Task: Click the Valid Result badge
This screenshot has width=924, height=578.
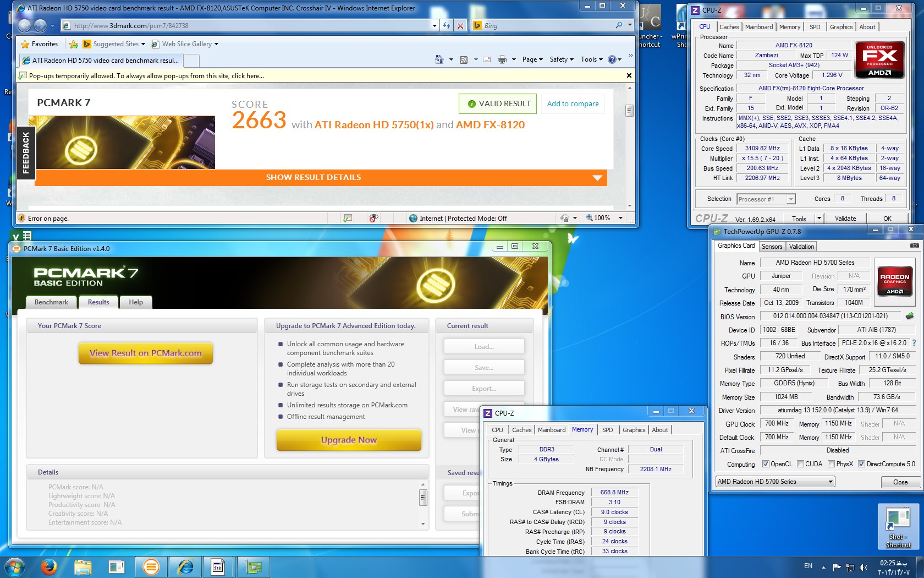Action: click(x=498, y=103)
